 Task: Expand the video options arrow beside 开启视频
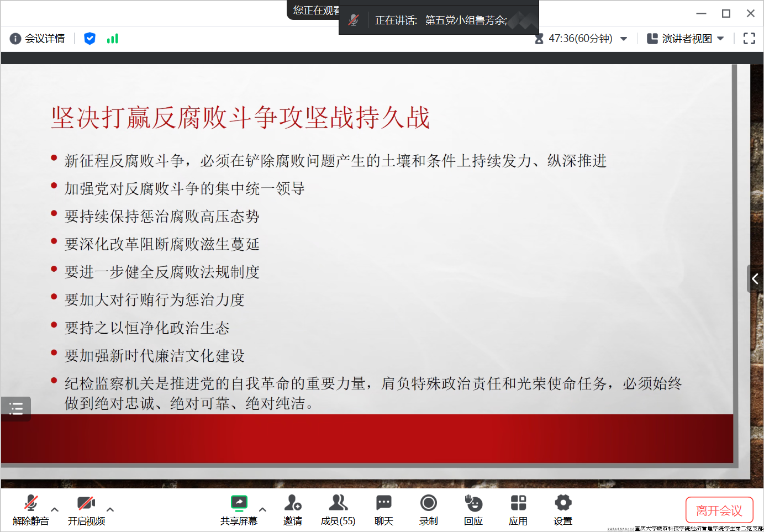pyautogui.click(x=110, y=509)
